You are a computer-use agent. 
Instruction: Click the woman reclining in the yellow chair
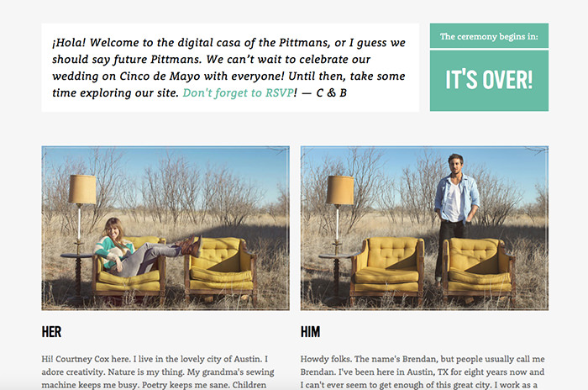143,248
